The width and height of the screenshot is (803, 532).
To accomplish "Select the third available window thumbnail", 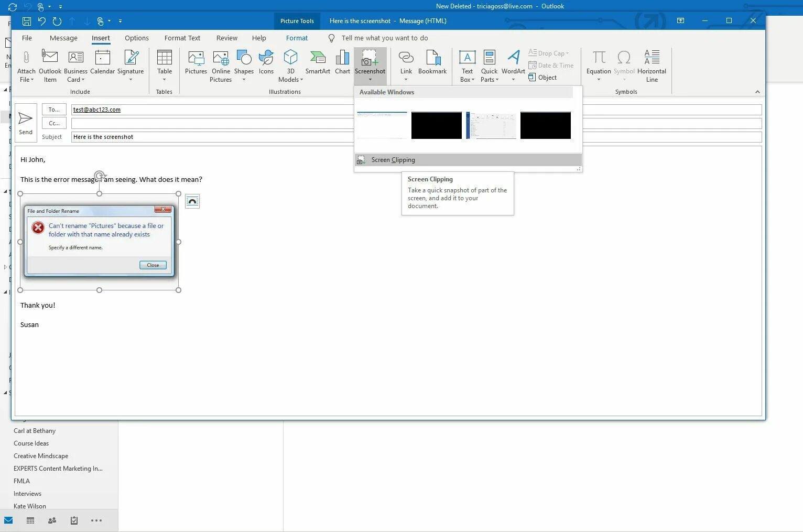I will pyautogui.click(x=491, y=125).
